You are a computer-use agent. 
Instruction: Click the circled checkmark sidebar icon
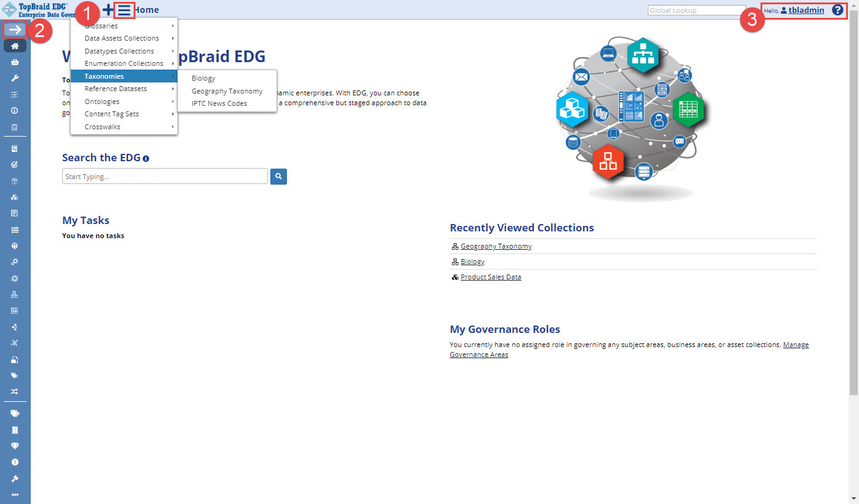click(x=15, y=164)
